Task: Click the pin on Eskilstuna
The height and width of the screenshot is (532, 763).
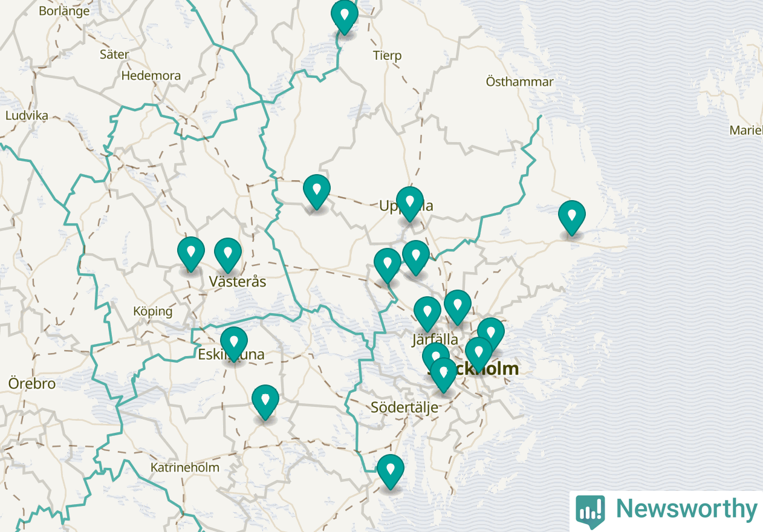Action: [234, 343]
